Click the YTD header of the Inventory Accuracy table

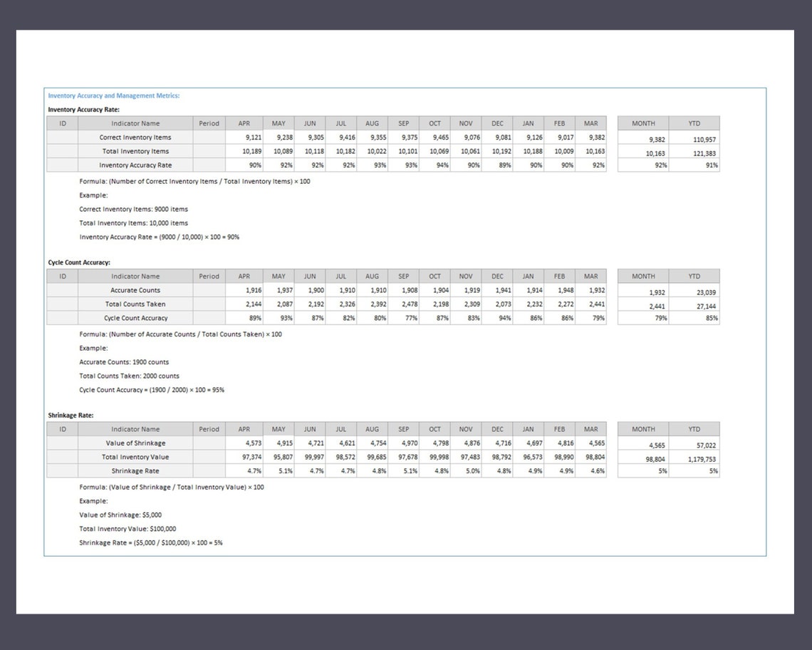[694, 123]
